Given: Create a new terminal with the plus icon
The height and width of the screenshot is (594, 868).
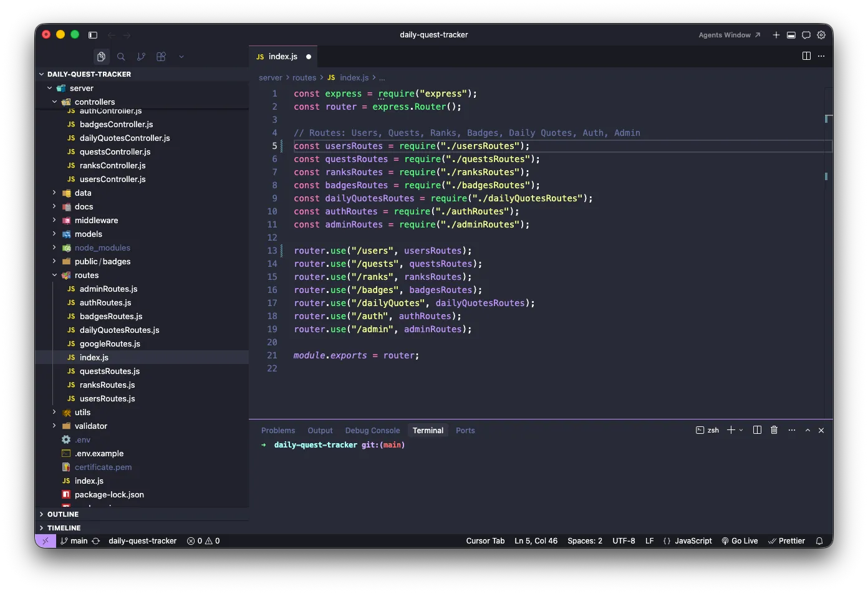Looking at the screenshot, I should pyautogui.click(x=730, y=430).
